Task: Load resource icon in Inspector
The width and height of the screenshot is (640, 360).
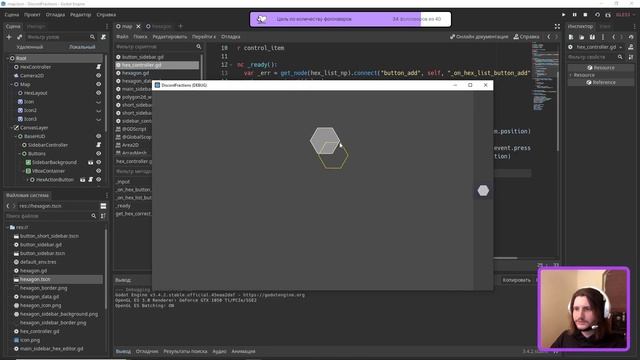Action: (x=582, y=37)
